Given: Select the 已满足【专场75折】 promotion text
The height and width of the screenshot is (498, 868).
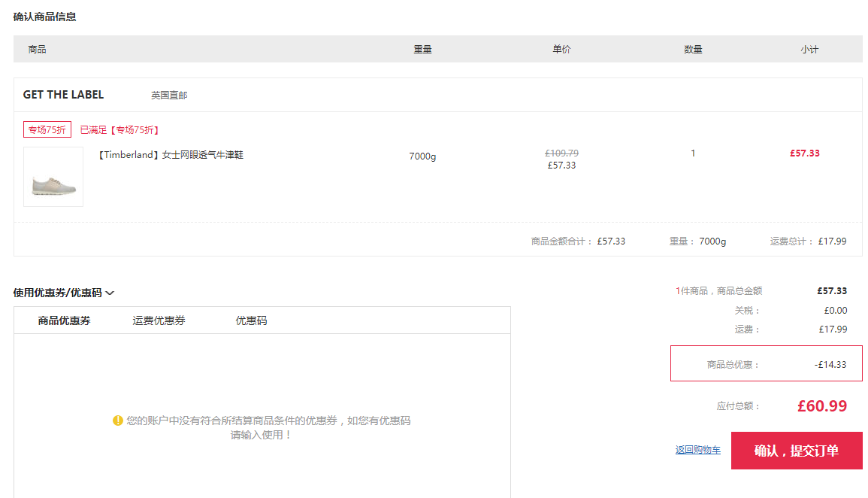Looking at the screenshot, I should pyautogui.click(x=119, y=130).
